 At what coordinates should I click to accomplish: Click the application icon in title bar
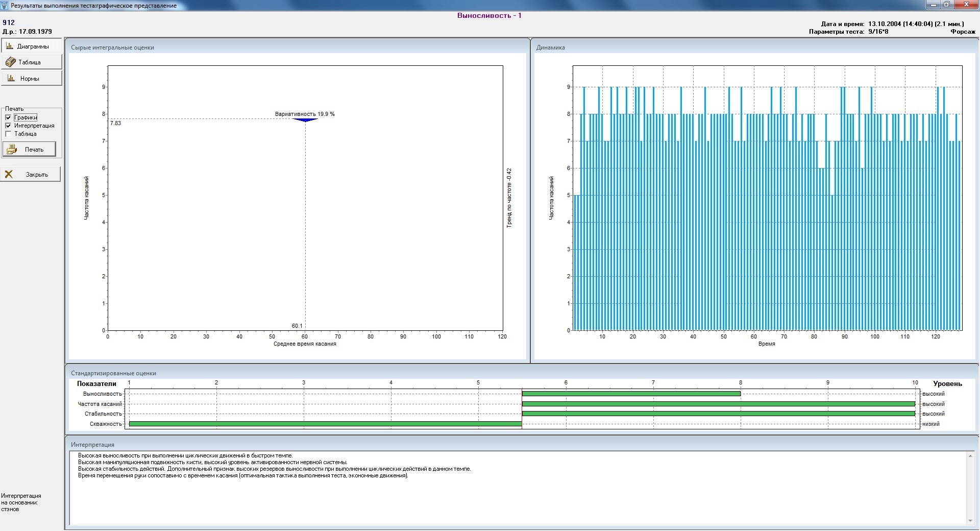[5, 6]
